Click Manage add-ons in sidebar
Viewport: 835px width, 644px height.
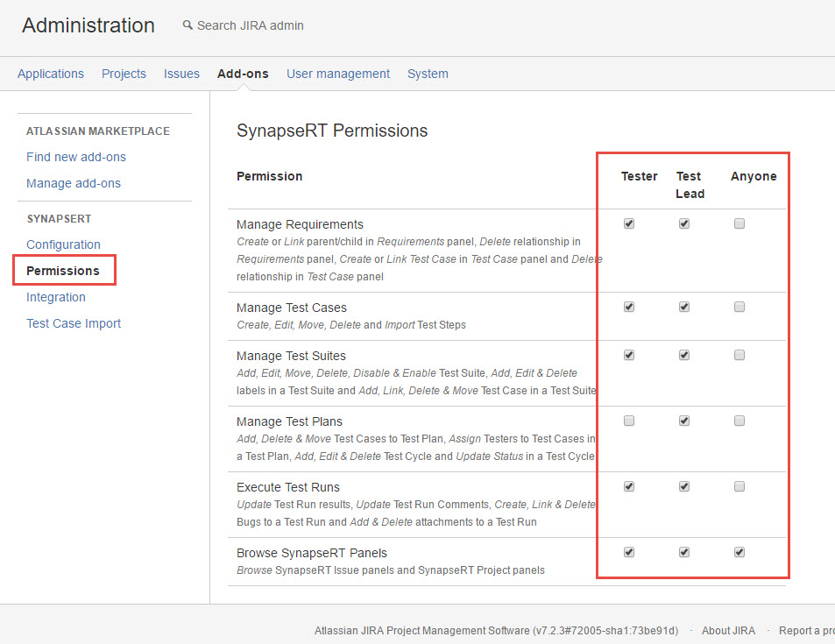pyautogui.click(x=74, y=183)
